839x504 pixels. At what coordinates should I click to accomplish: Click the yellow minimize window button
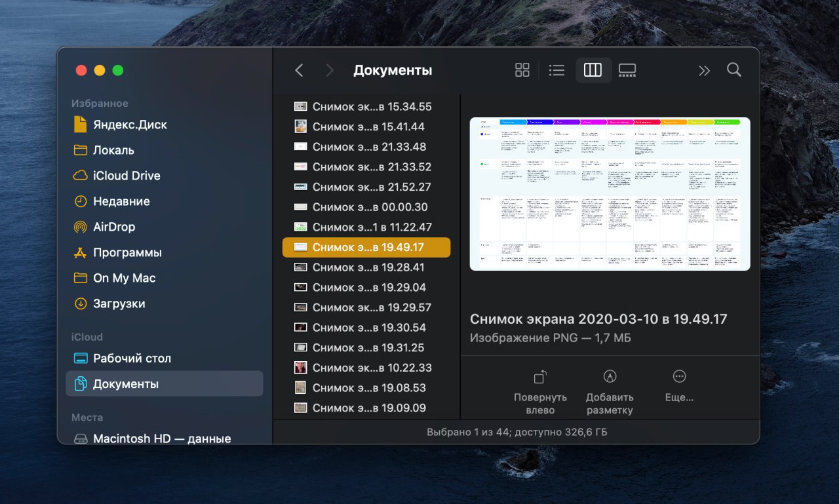100,70
